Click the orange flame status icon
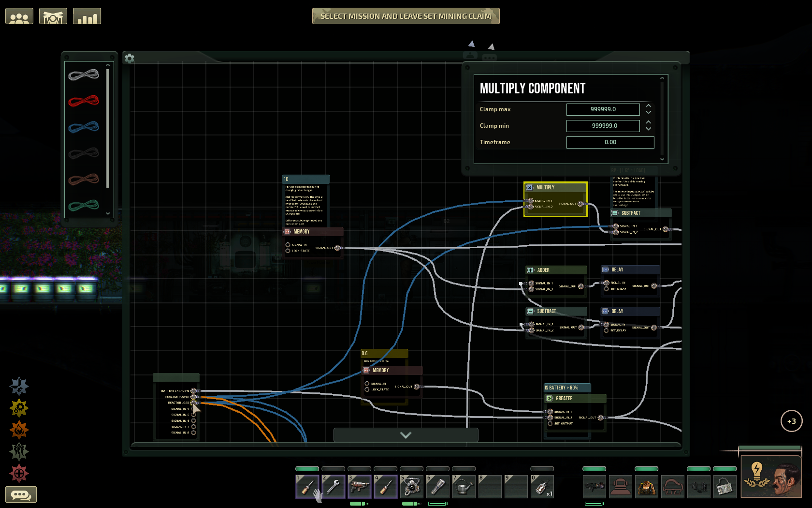The image size is (812, 508). (x=19, y=430)
